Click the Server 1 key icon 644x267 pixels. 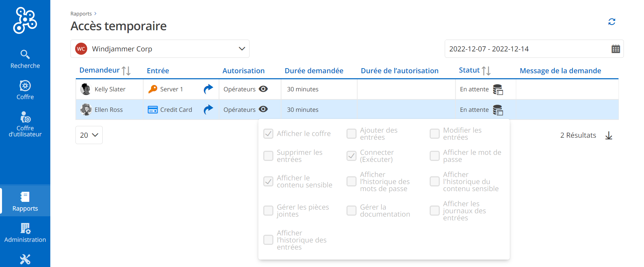(153, 89)
